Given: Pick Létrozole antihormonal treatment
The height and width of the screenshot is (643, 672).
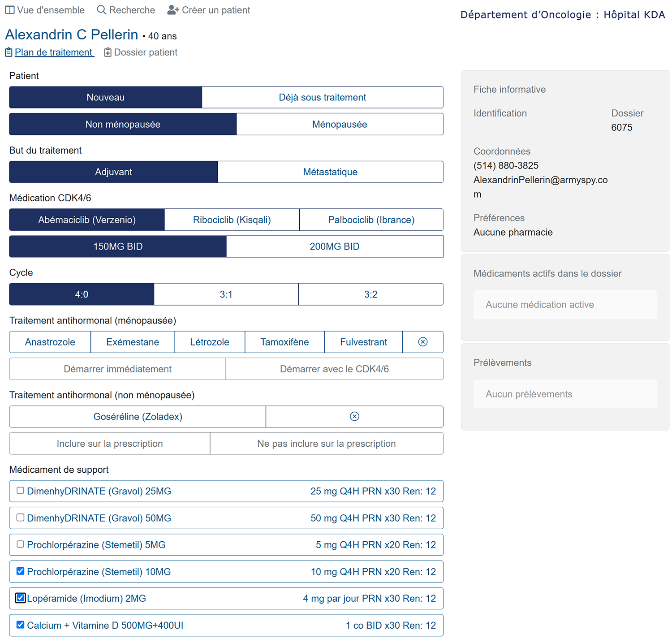Looking at the screenshot, I should click(209, 342).
